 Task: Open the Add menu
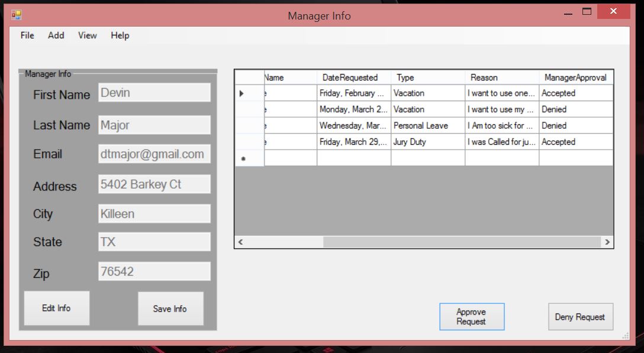coord(56,35)
